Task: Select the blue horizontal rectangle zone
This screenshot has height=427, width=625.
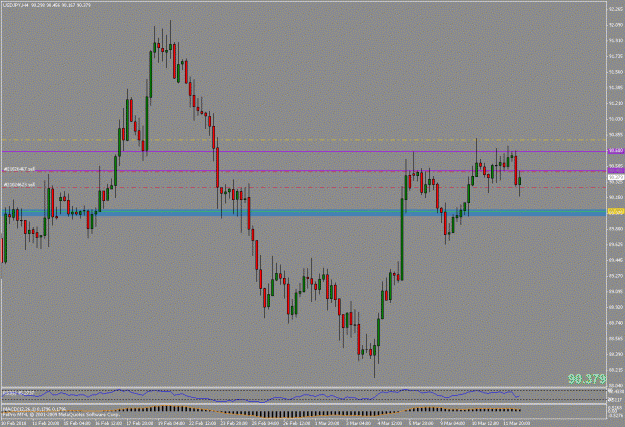Action: click(304, 213)
